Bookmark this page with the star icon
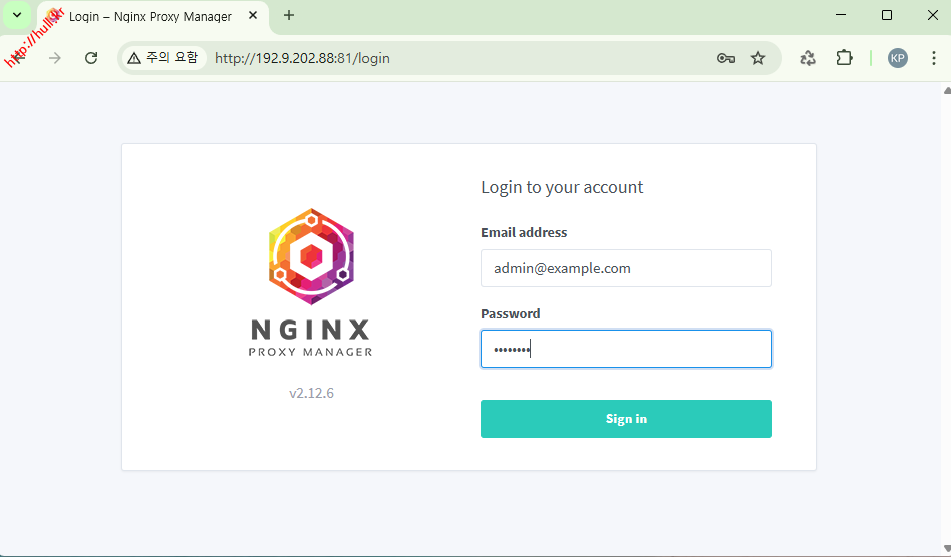 [x=758, y=58]
